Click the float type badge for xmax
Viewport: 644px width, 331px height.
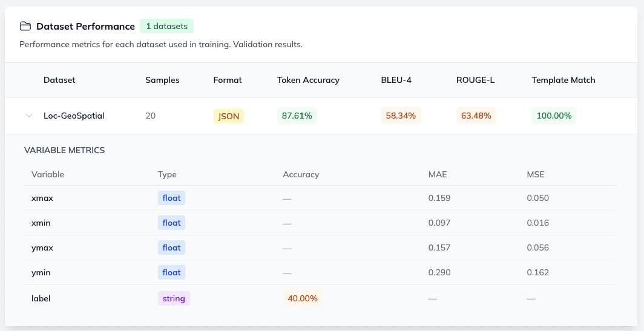172,198
